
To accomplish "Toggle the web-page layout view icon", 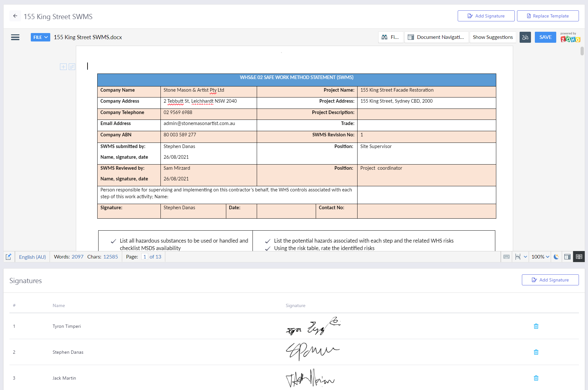I will click(567, 257).
